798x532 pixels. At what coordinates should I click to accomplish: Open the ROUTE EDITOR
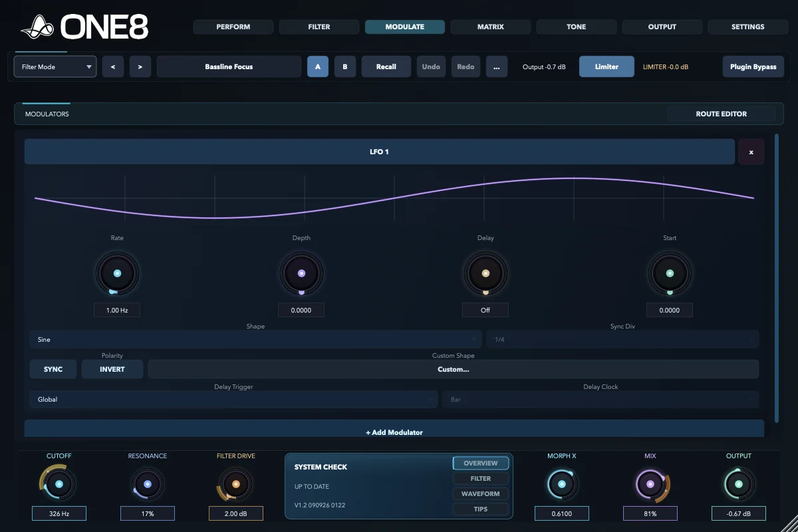tap(722, 114)
